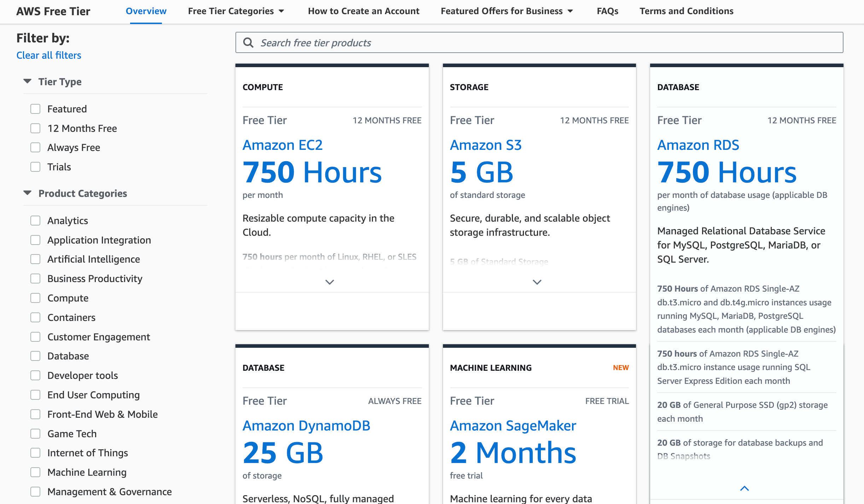This screenshot has height=504, width=864.
Task: Tick the Compute category checkbox
Action: 35,298
